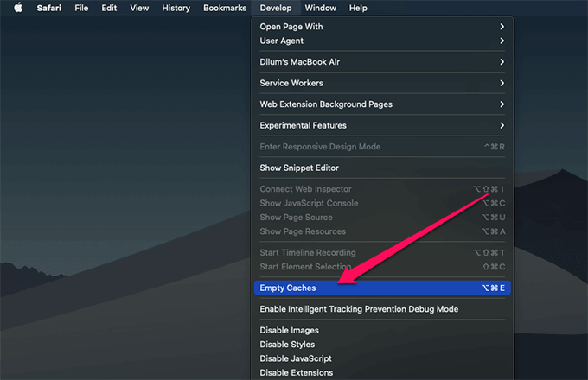Toggle Disable Extensions option
Viewport: 588px width, 380px height.
pyautogui.click(x=382, y=373)
